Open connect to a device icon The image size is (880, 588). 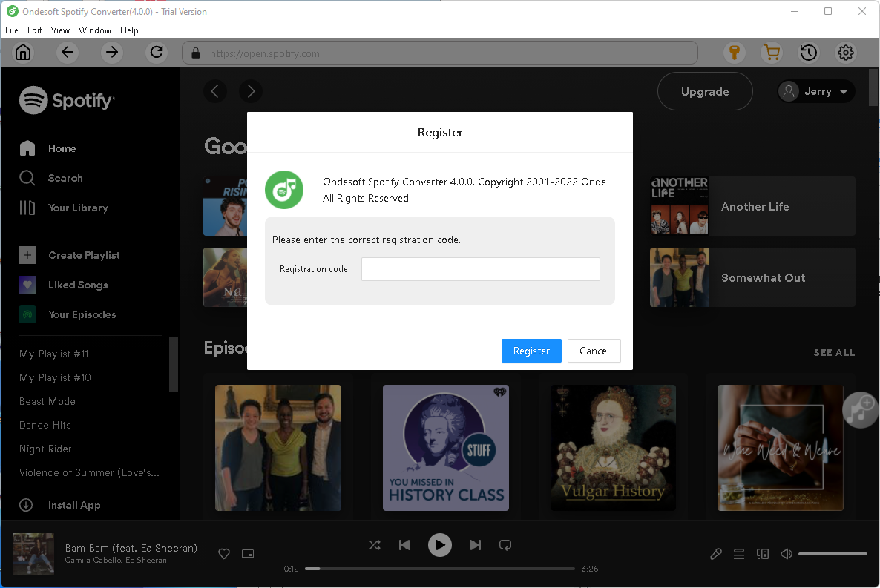pyautogui.click(x=762, y=554)
